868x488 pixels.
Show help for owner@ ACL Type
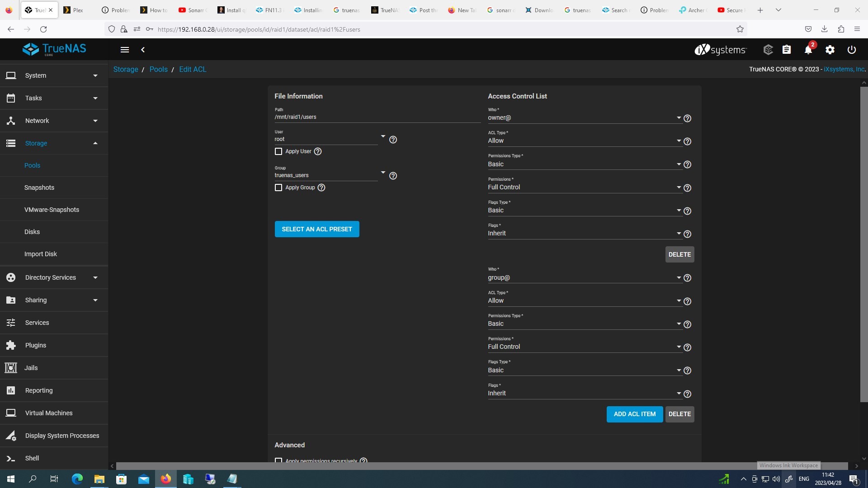click(688, 141)
